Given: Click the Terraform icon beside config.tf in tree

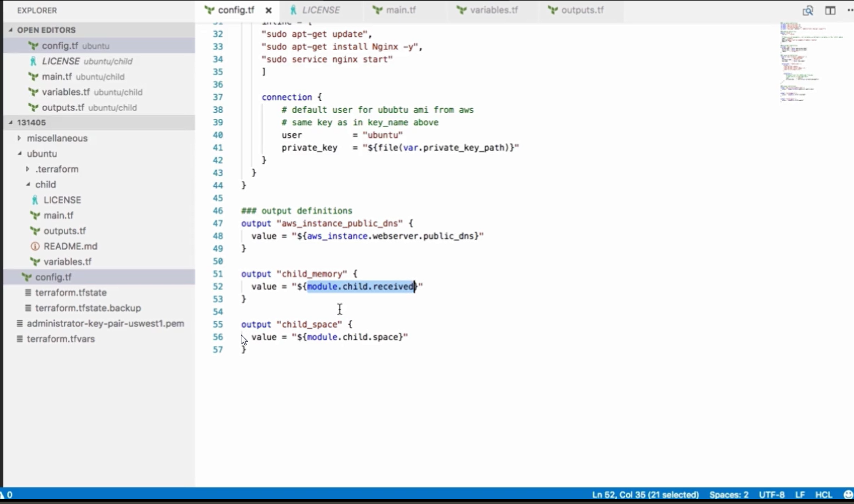Looking at the screenshot, I should point(26,277).
